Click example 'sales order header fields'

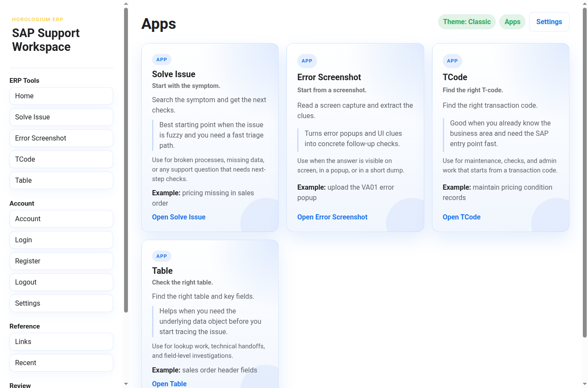[220, 370]
